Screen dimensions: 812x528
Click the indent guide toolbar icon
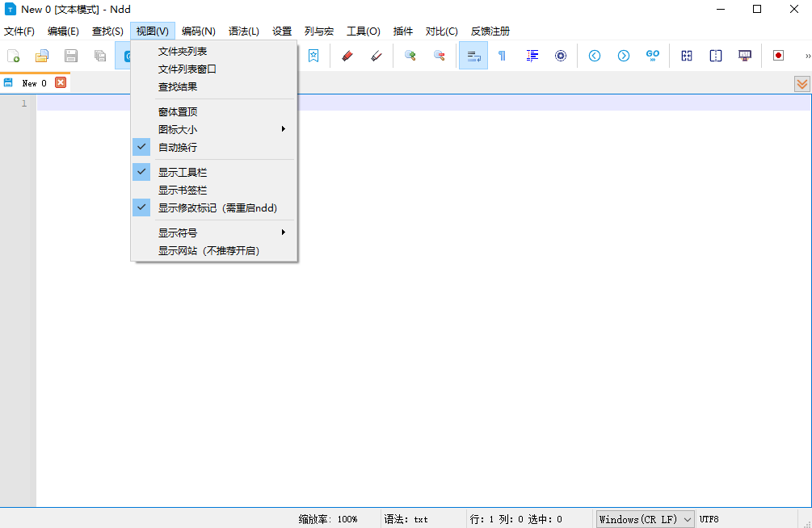click(x=532, y=56)
